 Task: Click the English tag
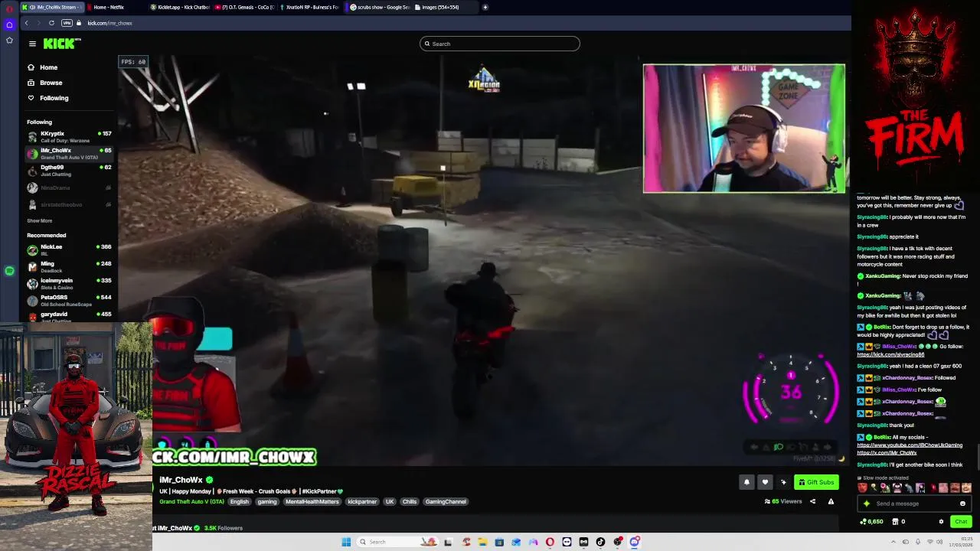[240, 501]
